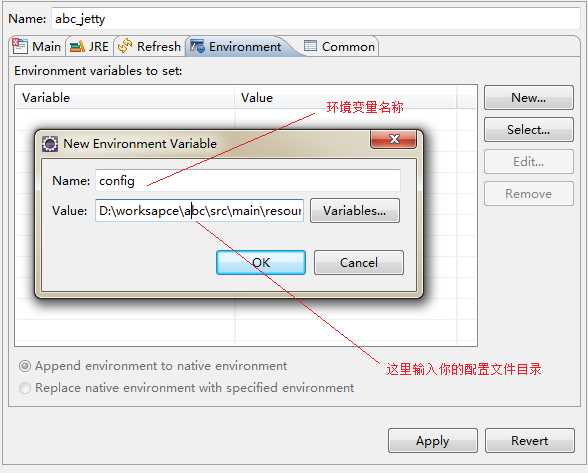The image size is (588, 473).
Task: Click the Select... button
Action: pos(529,129)
